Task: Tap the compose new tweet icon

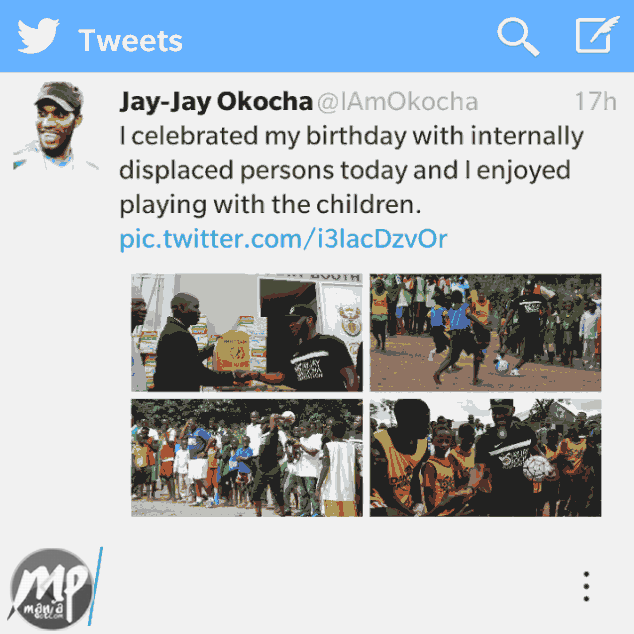Action: 597,35
